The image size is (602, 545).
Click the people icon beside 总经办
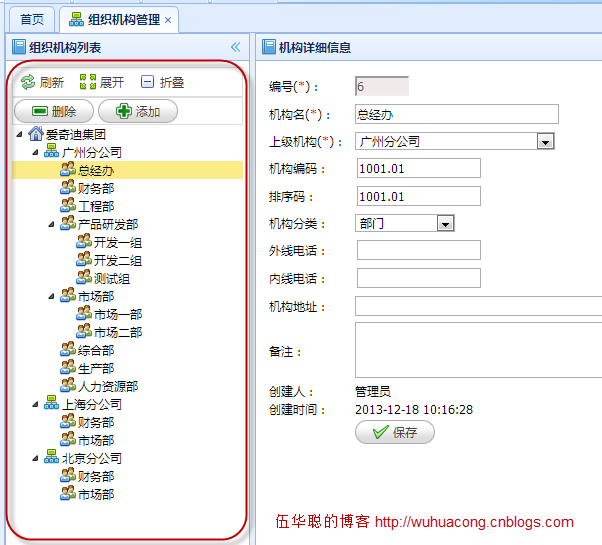68,169
